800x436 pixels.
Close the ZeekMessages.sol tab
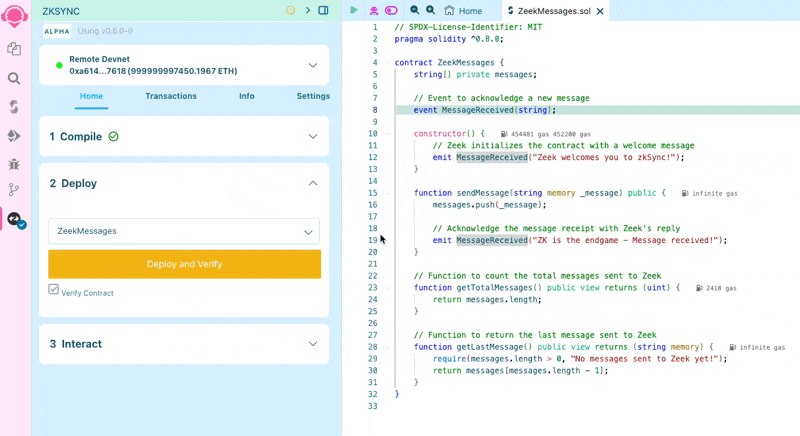(601, 11)
